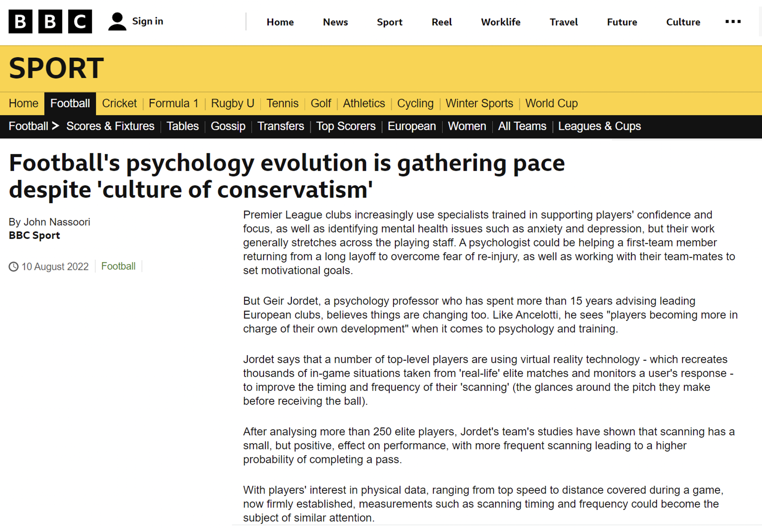Click the Sign in user avatar icon

[x=117, y=22]
